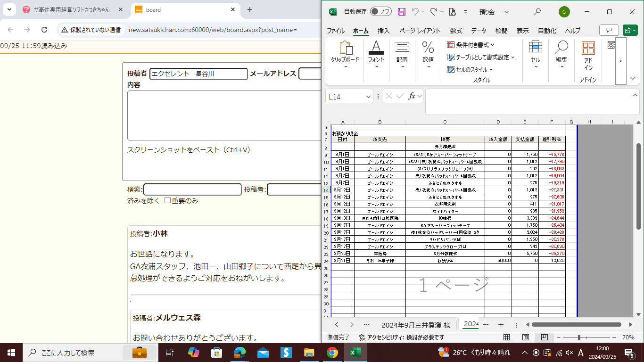Toggle the AutoSave switch

[x=380, y=12]
